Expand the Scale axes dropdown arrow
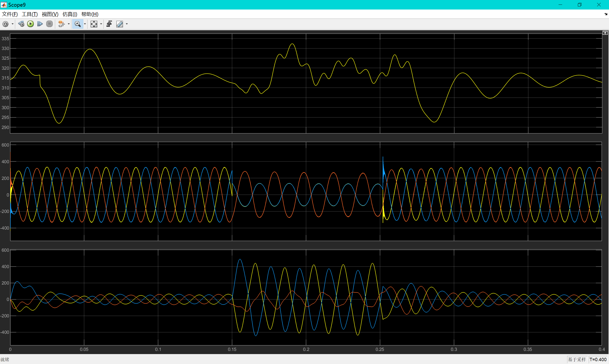The width and height of the screenshot is (609, 364). [x=101, y=24]
